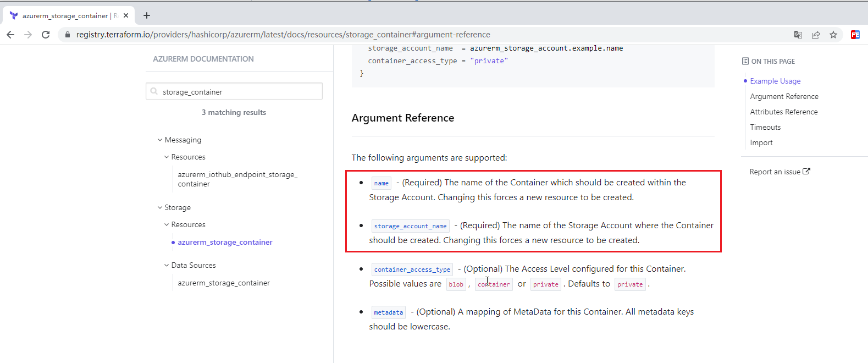
Task: Click the name argument link
Action: pyautogui.click(x=382, y=183)
